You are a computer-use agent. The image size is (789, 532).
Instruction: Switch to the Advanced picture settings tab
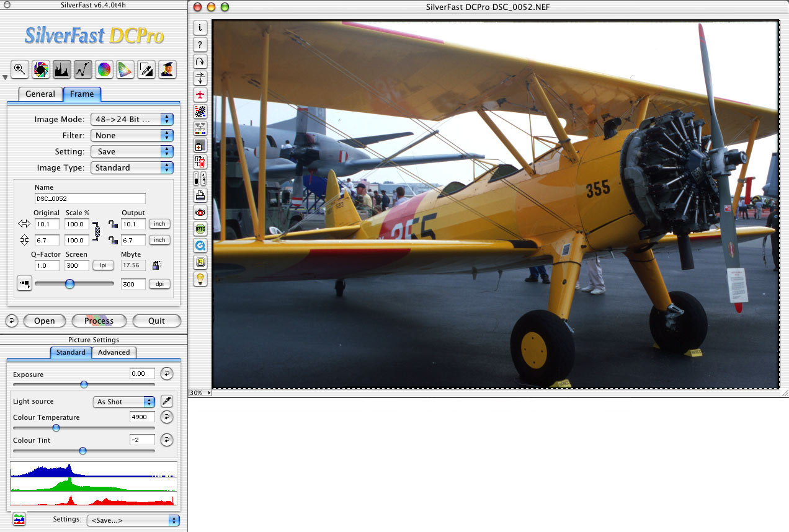tap(114, 352)
